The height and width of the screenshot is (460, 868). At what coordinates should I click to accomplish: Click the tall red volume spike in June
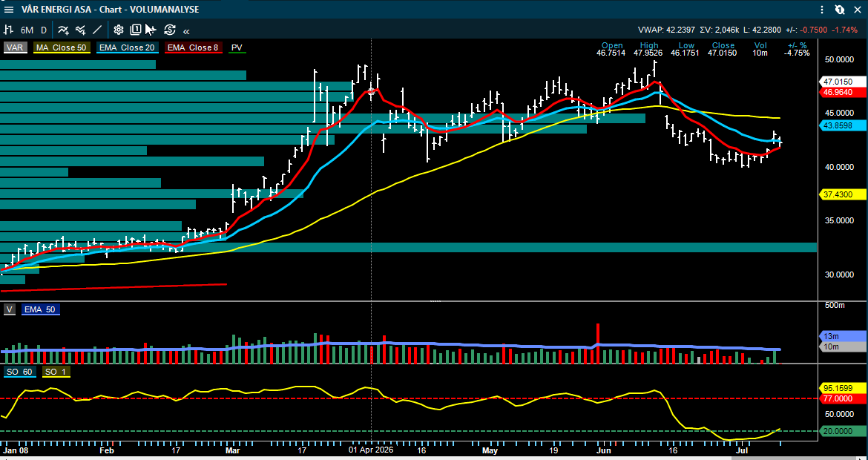[x=598, y=343]
